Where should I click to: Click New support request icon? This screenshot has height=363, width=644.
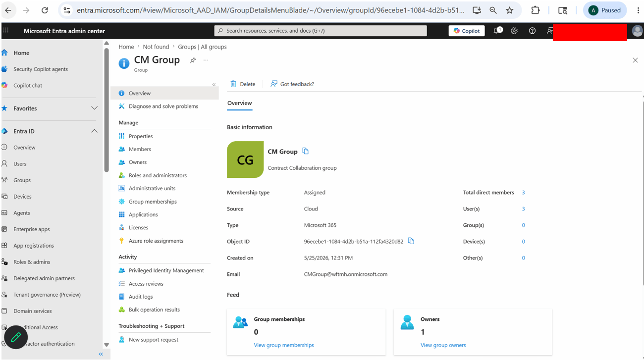click(121, 340)
